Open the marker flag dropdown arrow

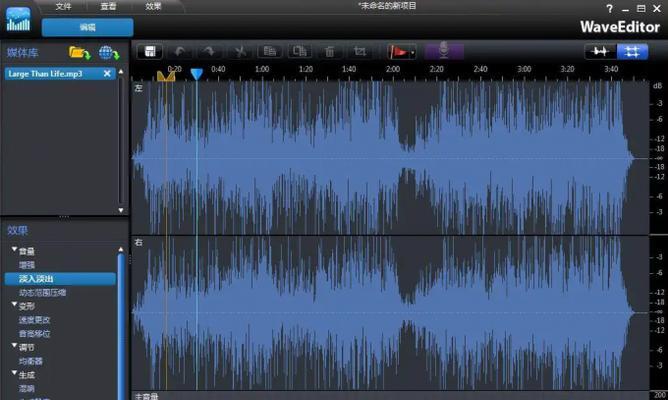coord(413,53)
